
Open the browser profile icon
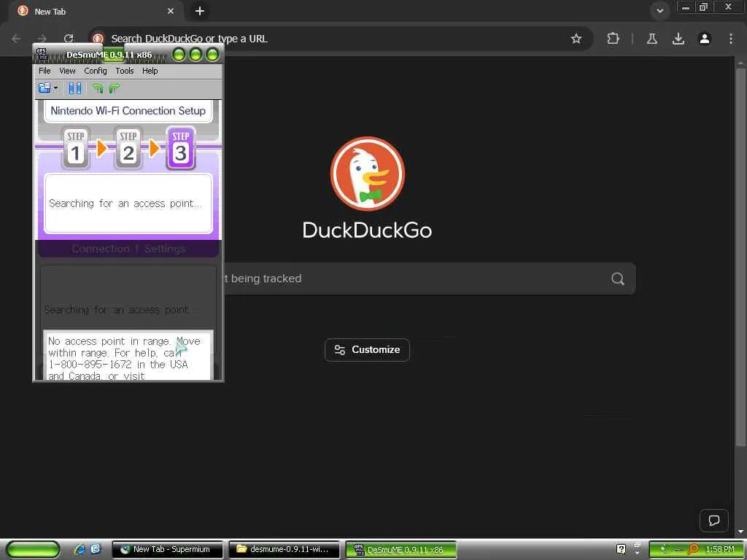pos(705,39)
